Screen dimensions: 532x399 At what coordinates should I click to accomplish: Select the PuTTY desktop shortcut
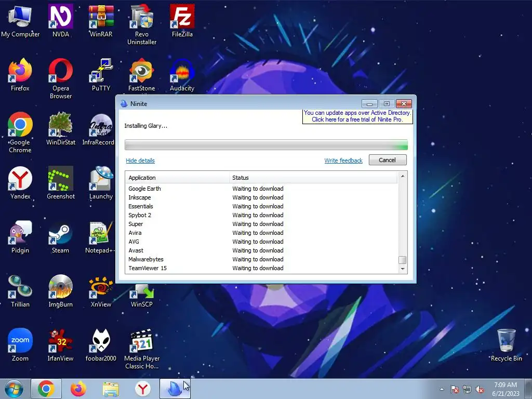[x=101, y=75]
